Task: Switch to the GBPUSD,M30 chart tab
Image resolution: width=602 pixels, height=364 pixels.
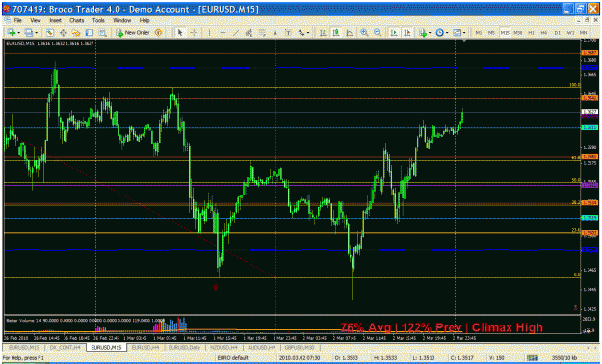Action: 300,347
